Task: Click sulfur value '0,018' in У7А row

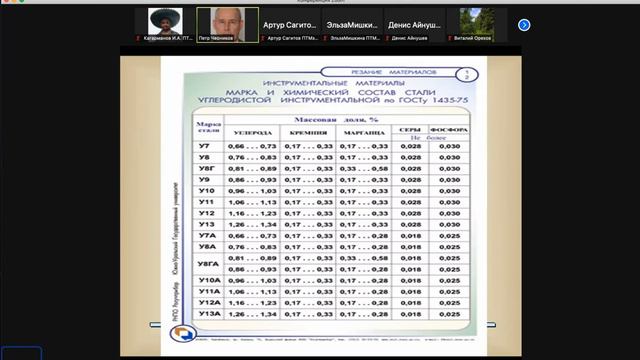Action: click(x=411, y=236)
